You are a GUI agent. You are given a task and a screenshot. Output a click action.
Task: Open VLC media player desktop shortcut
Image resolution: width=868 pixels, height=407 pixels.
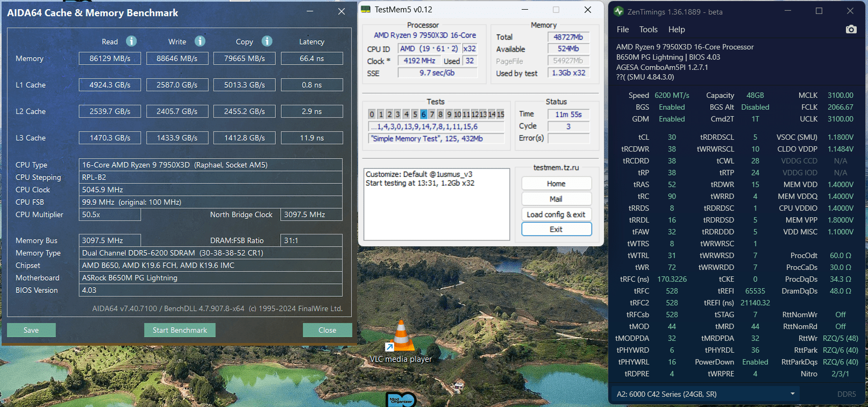tap(401, 342)
